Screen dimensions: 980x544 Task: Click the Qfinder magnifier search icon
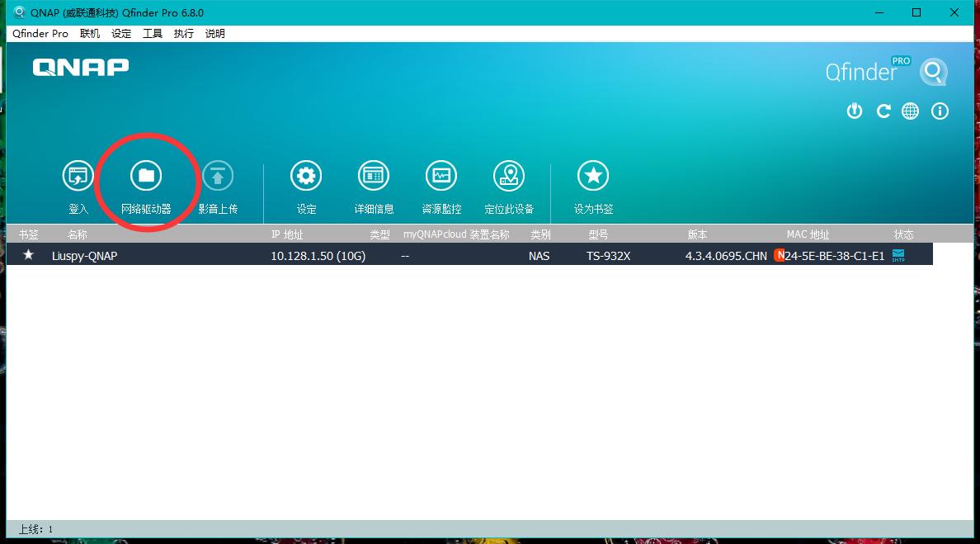tap(933, 72)
